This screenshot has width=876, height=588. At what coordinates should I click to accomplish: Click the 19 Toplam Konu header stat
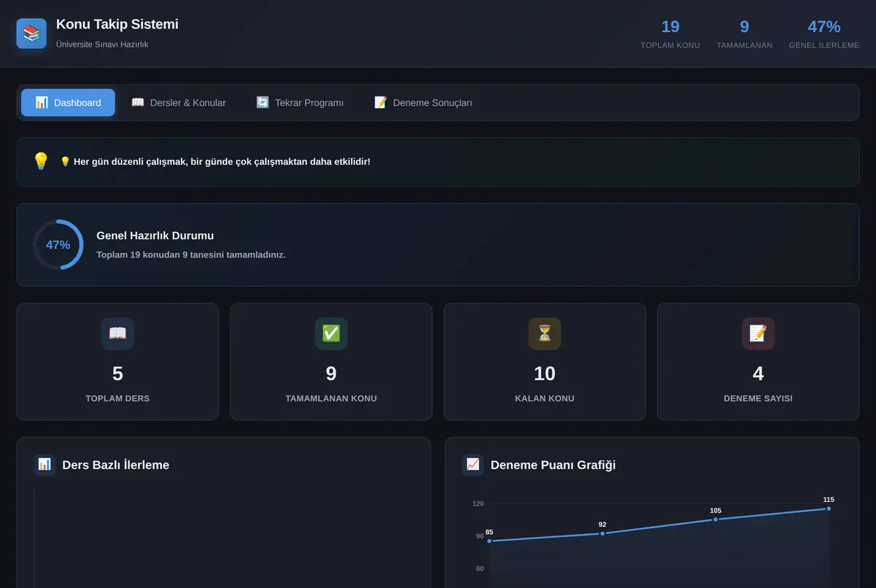click(670, 34)
